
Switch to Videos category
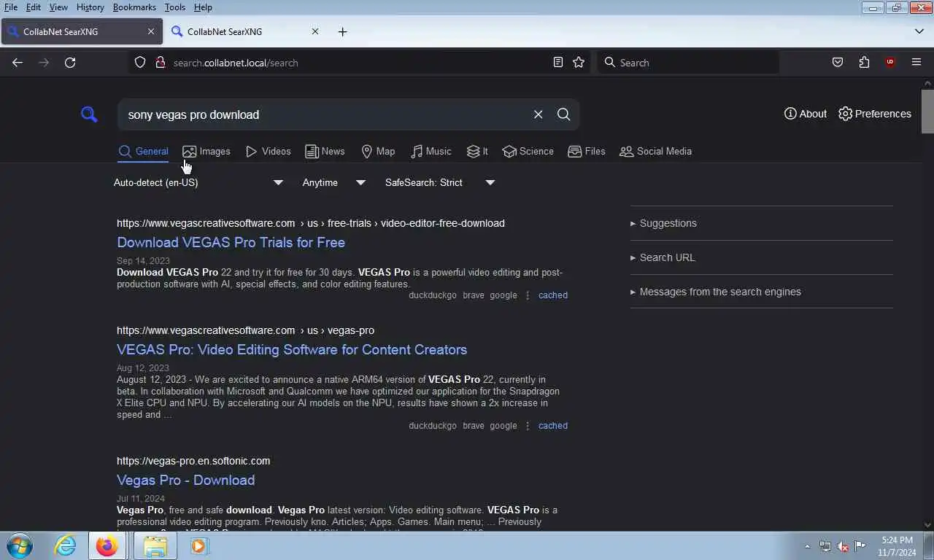268,151
